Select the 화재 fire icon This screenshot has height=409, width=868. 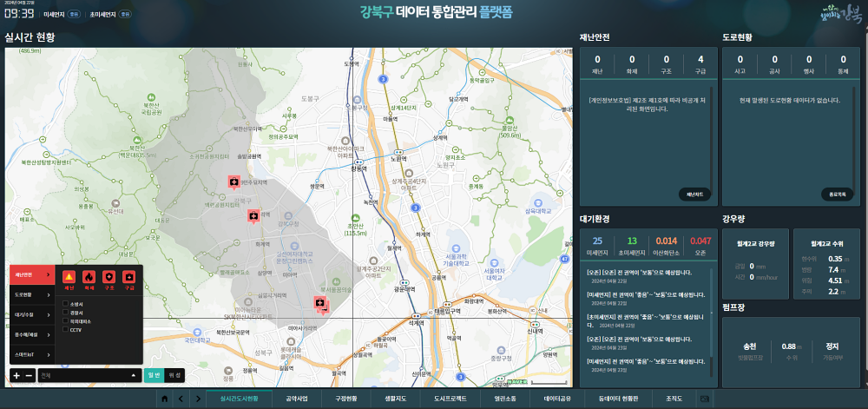89,277
